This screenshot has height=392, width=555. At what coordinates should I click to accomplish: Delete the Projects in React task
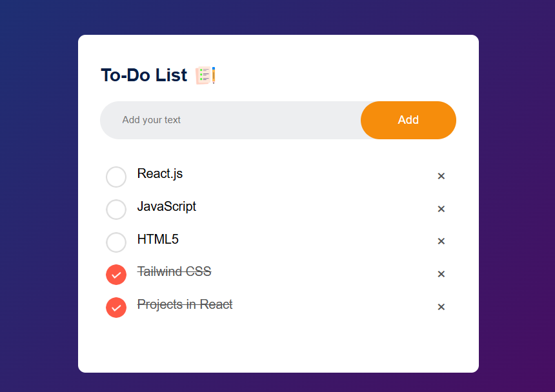[x=441, y=307]
